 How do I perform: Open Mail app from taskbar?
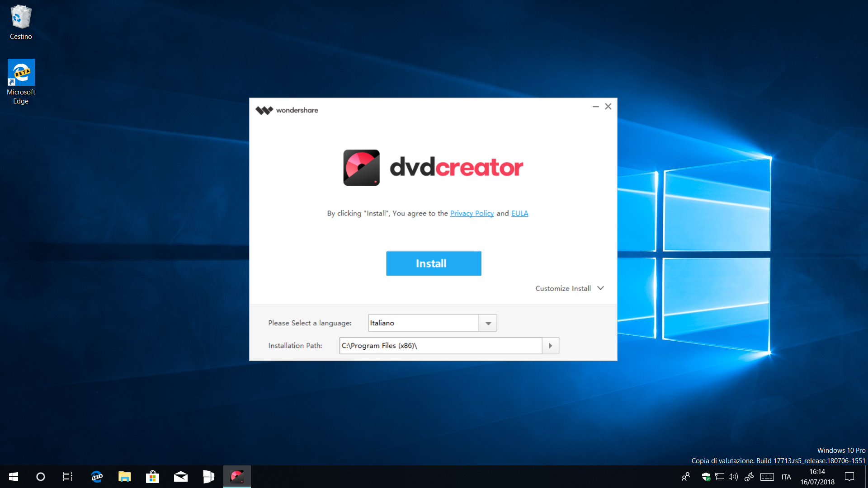181,477
